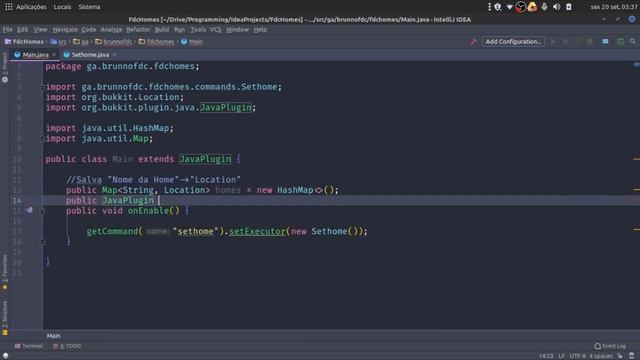Image resolution: width=640 pixels, height=360 pixels.
Task: Click the orange drive tray icon
Action: [x=532, y=7]
